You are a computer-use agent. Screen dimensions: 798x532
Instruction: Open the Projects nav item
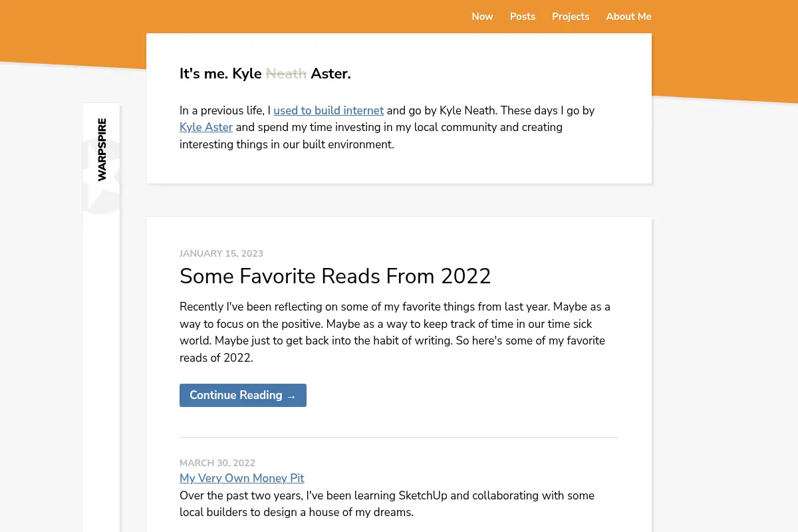[x=571, y=17]
